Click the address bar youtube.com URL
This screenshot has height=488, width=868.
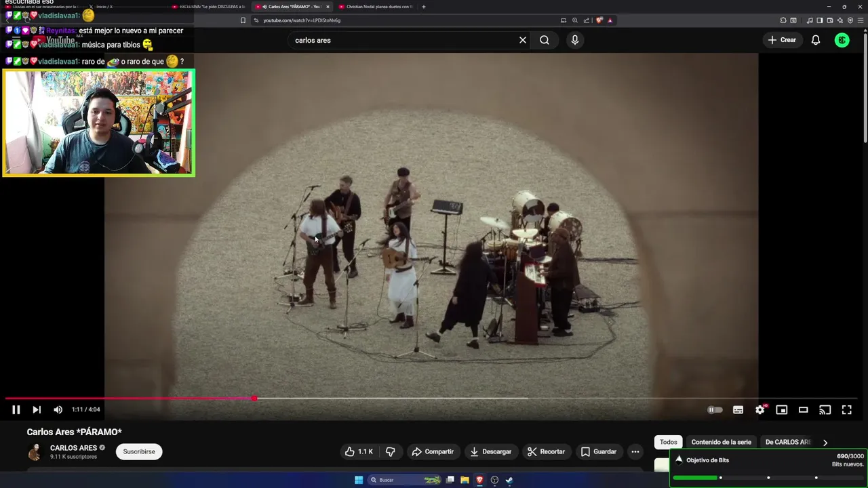(302, 20)
